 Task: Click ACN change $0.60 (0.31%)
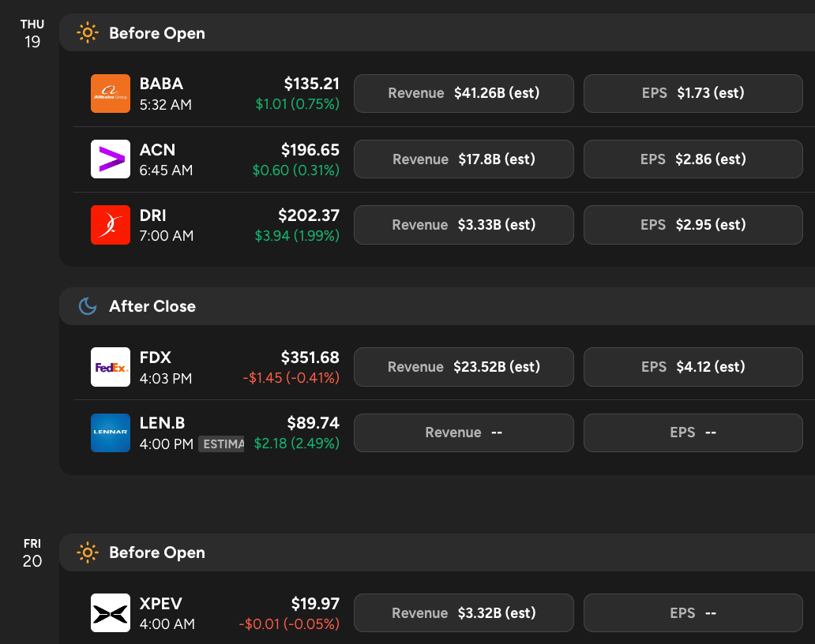click(x=295, y=170)
